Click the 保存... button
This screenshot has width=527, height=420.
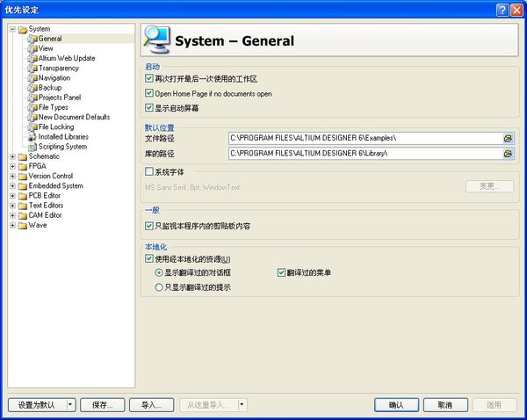click(x=102, y=405)
